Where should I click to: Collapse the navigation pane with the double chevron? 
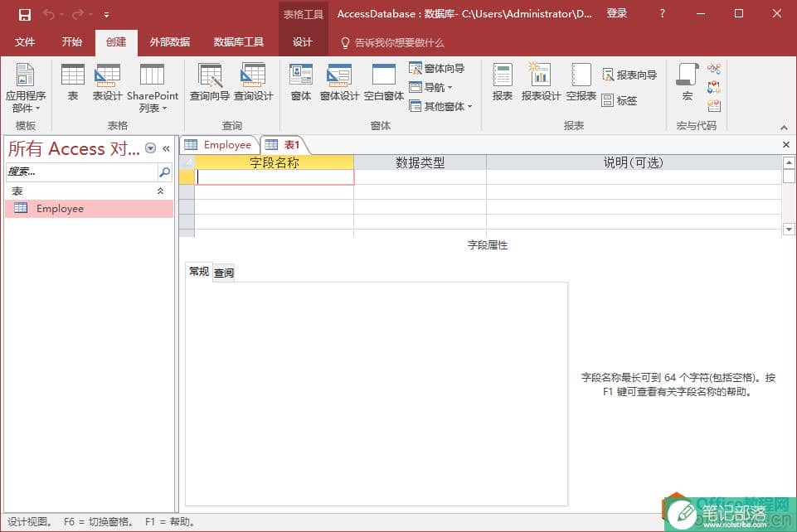click(x=166, y=148)
